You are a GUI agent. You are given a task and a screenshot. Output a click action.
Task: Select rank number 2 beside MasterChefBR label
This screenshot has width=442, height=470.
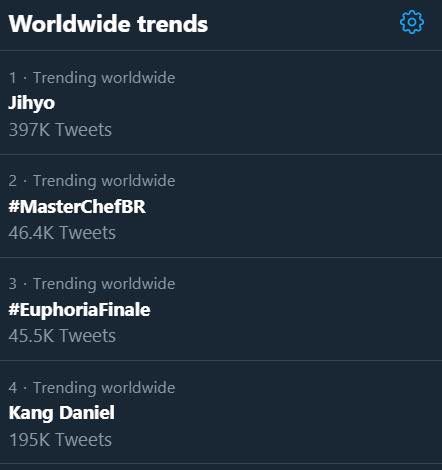(x=13, y=181)
